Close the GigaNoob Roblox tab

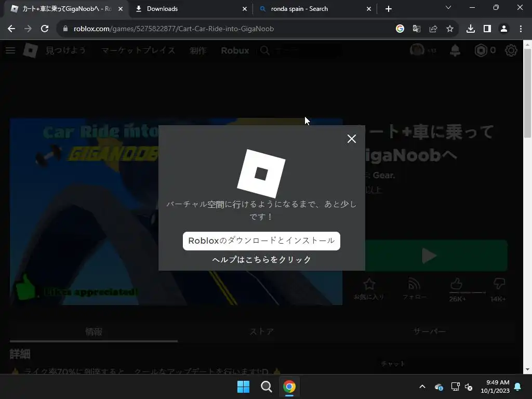click(121, 9)
